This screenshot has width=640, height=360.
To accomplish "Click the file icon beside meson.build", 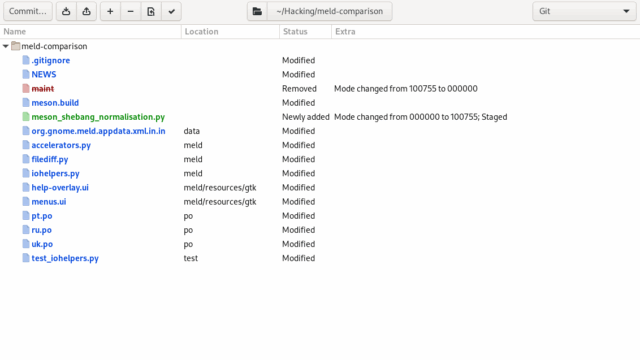I will (26, 103).
